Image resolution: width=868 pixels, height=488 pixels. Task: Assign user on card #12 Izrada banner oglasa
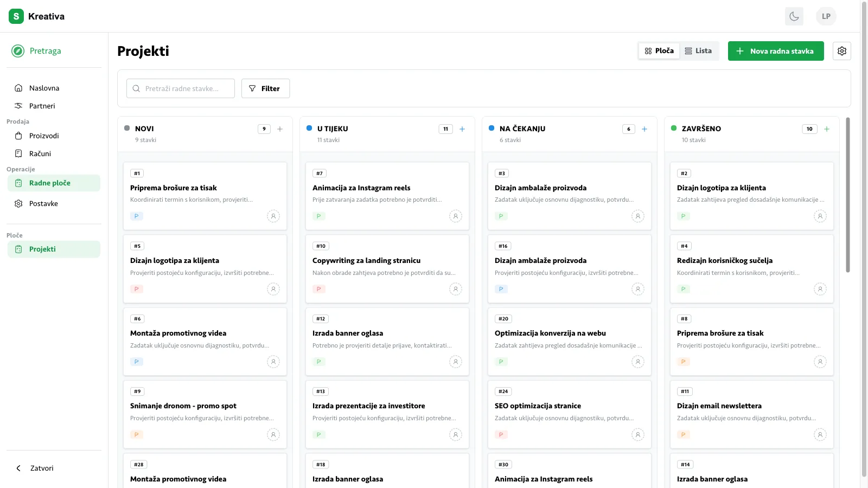click(456, 362)
